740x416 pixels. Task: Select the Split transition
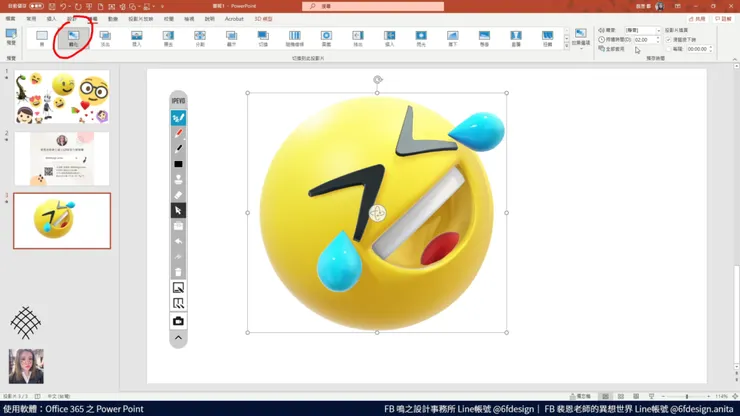coord(200,38)
